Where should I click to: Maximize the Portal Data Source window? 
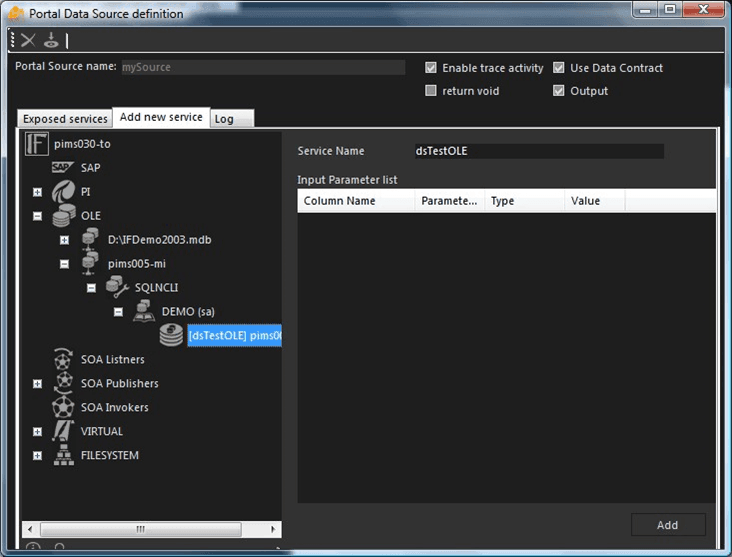670,10
